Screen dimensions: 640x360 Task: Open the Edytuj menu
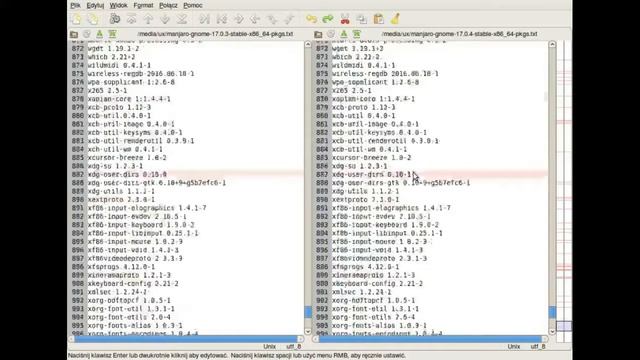[x=95, y=5]
